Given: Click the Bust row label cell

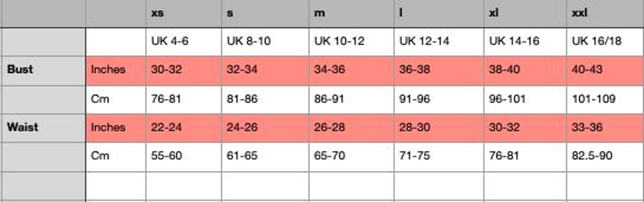Looking at the screenshot, I should (43, 71).
